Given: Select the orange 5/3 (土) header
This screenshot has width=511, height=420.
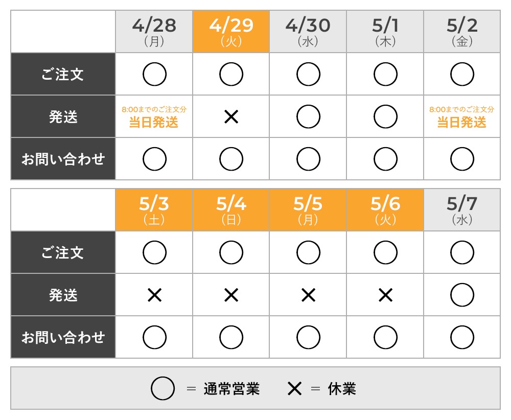Looking at the screenshot, I should 154,210.
